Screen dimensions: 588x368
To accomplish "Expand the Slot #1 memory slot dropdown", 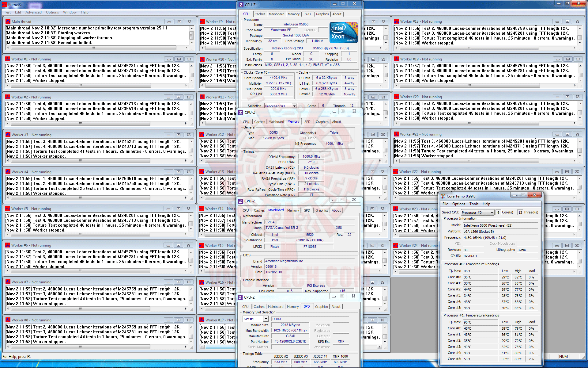I will [x=266, y=319].
